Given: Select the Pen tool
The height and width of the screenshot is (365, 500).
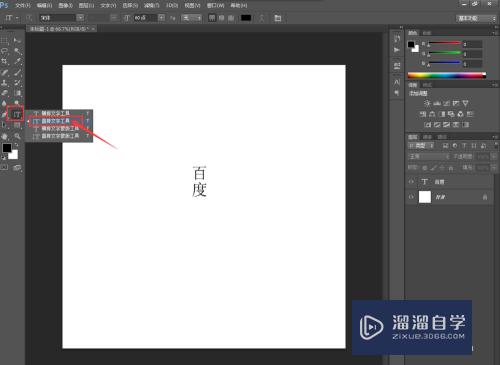Looking at the screenshot, I should point(5,115).
